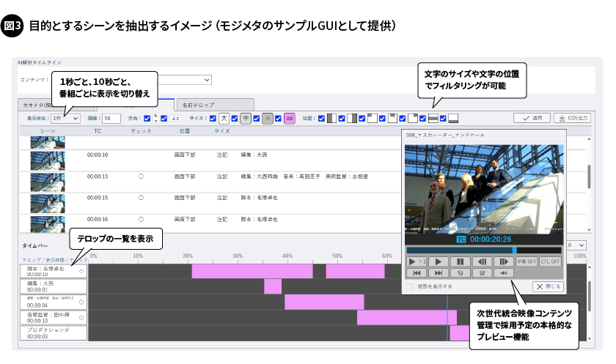The image size is (616, 364).
Task: Skip to the end of the clip
Action: click(439, 273)
